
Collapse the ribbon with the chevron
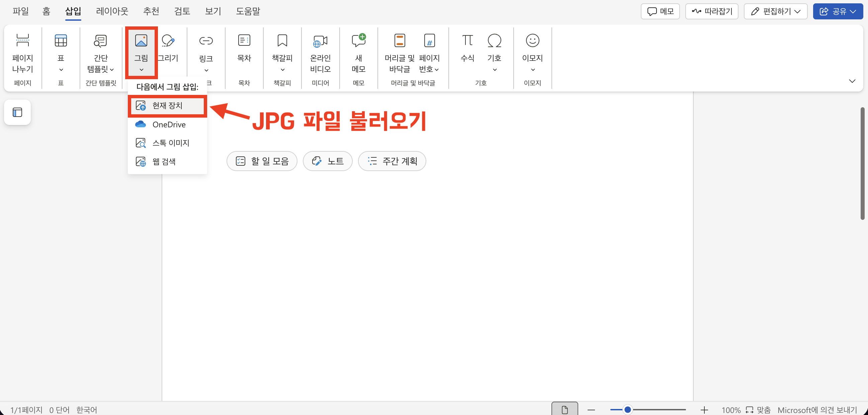click(853, 81)
